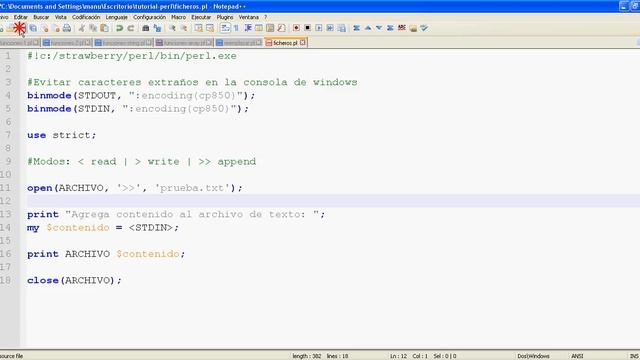Place cursor in highlighted empty line 12
Screen dimensions: 640x360
333,201
